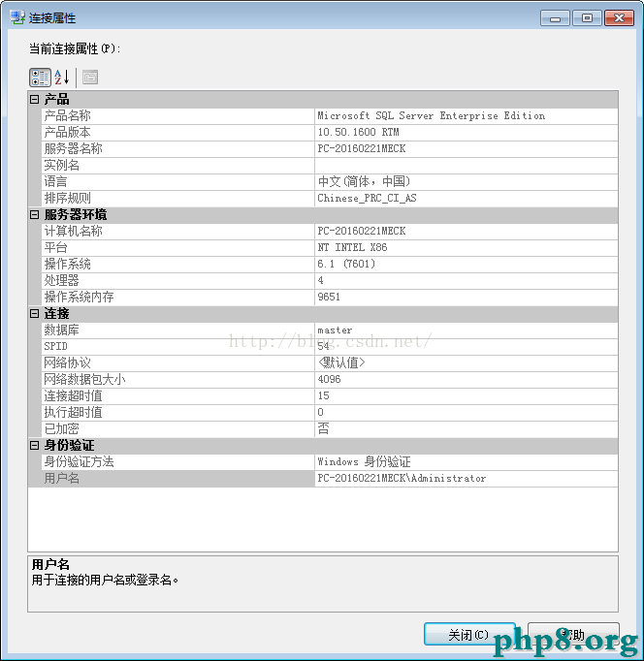The image size is (644, 661).
Task: Select the 已加密 property row
Action: tap(330, 428)
